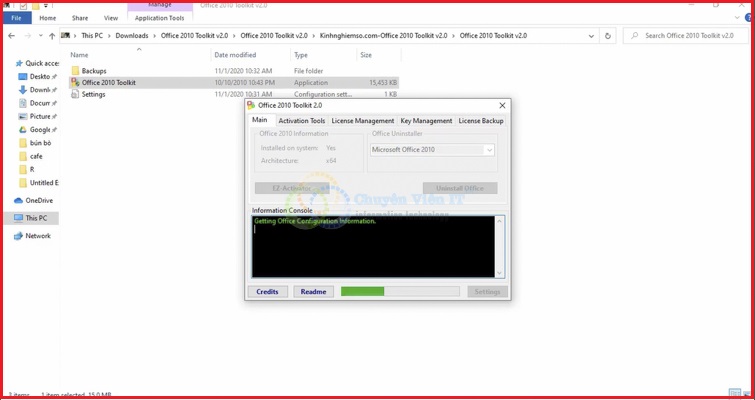This screenshot has width=755, height=400.
Task: Open the View ribbon tab
Action: tap(111, 18)
